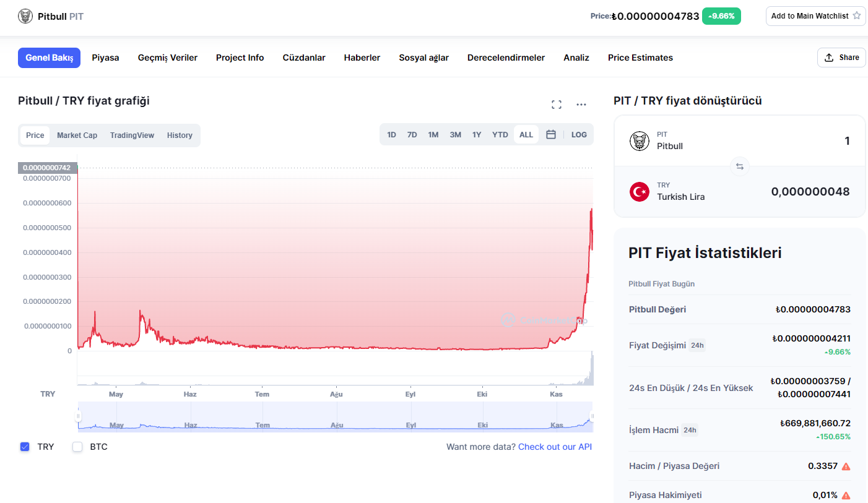The height and width of the screenshot is (503, 868).
Task: Click the 0.3357 volume to market cap value
Action: 823,466
